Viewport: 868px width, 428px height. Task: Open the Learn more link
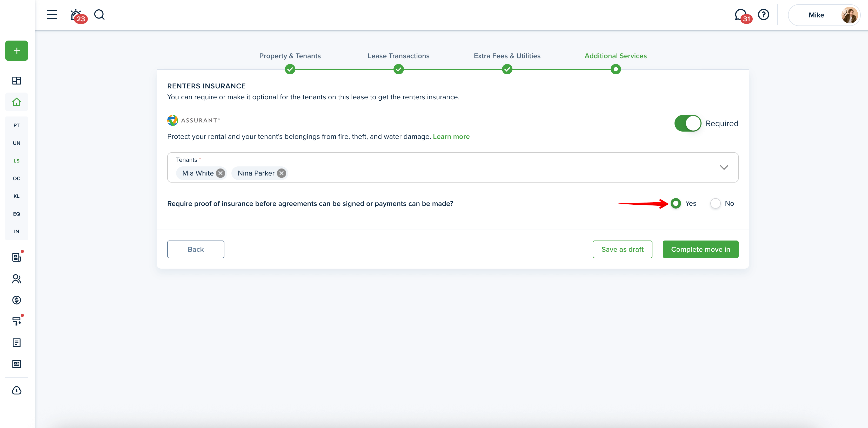coord(451,137)
